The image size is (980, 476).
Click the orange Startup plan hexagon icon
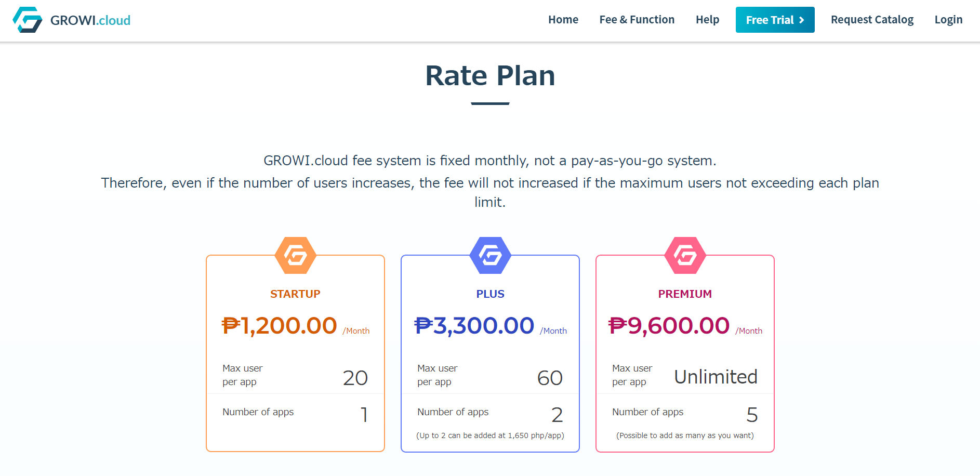tap(295, 255)
